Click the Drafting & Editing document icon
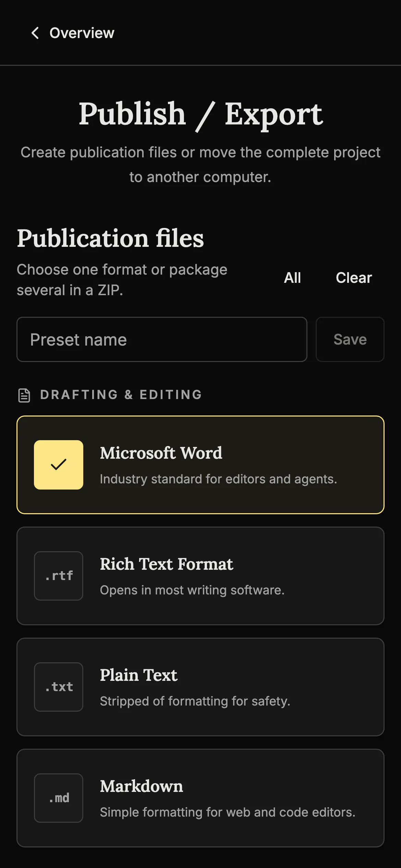 (24, 395)
